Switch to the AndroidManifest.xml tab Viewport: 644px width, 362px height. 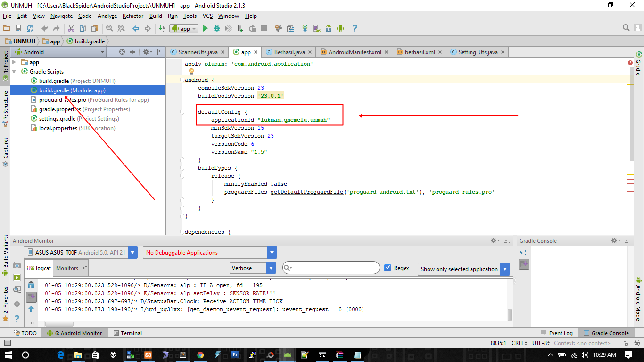pos(355,52)
